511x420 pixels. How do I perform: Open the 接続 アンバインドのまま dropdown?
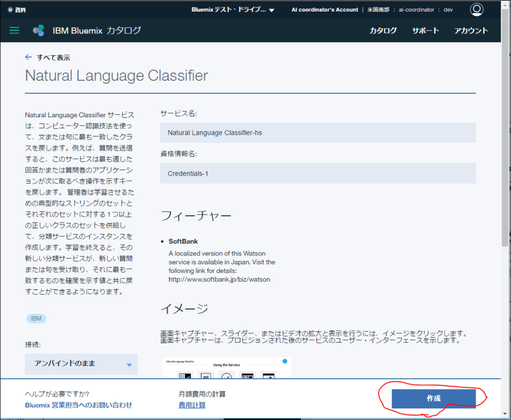click(x=81, y=364)
